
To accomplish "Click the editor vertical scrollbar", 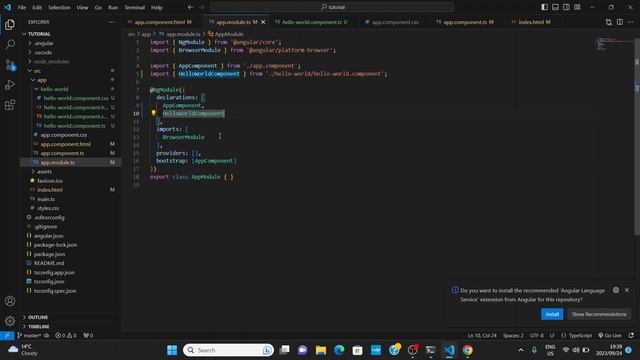I will 637,136.
